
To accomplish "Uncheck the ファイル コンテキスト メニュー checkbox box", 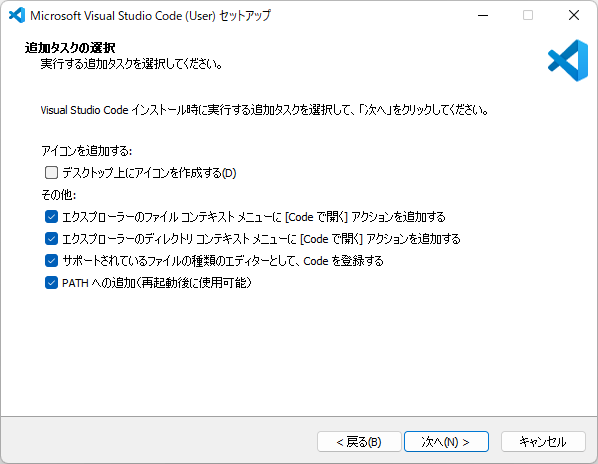I will pyautogui.click(x=51, y=217).
